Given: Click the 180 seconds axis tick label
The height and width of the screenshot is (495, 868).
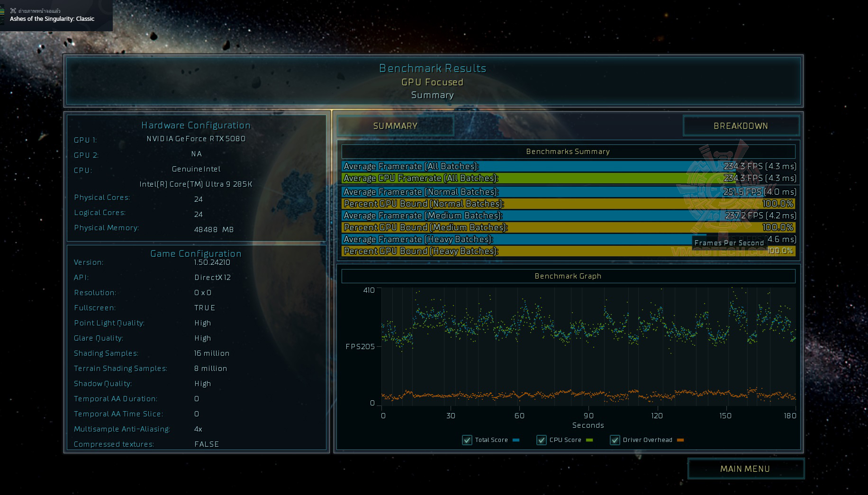Looking at the screenshot, I should (x=790, y=416).
